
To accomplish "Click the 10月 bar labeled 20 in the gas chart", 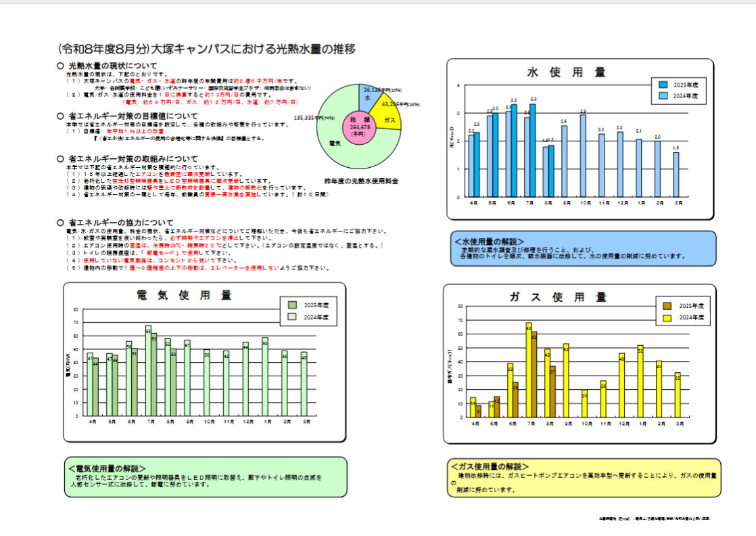I will point(585,404).
